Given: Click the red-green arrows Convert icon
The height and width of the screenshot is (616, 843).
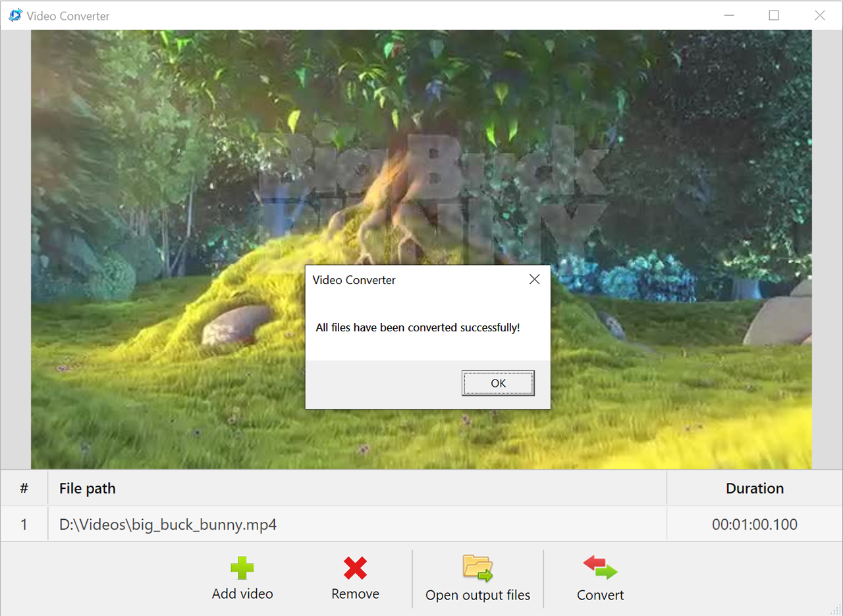Looking at the screenshot, I should pyautogui.click(x=600, y=568).
